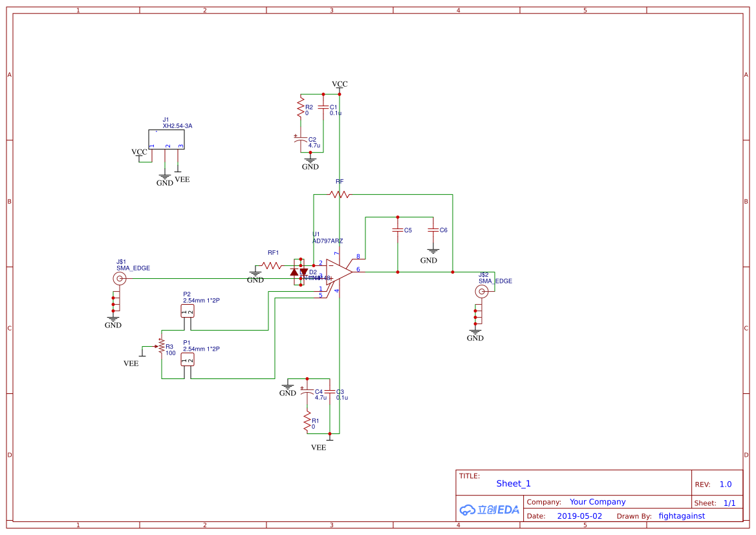Click capacitor C6 symbol
This screenshot has height=535, width=756.
pyautogui.click(x=433, y=230)
